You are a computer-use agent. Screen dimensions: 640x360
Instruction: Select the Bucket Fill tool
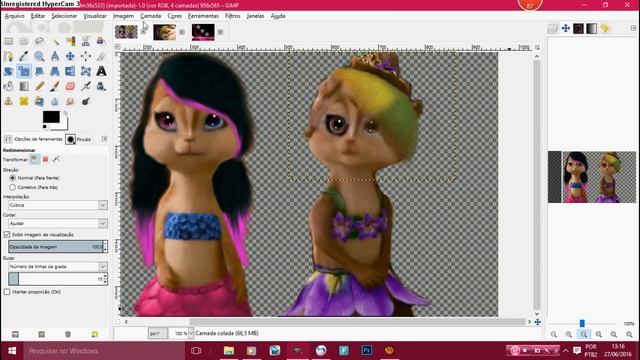pyautogui.click(x=9, y=86)
